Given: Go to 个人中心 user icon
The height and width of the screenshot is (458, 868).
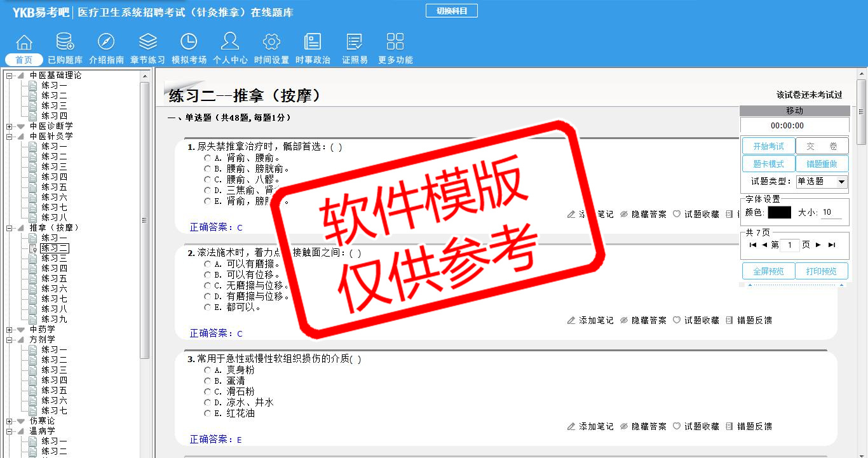Looking at the screenshot, I should (230, 43).
